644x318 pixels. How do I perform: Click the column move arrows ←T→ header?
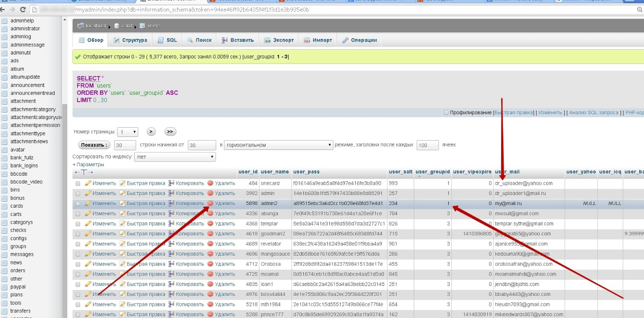[84, 172]
